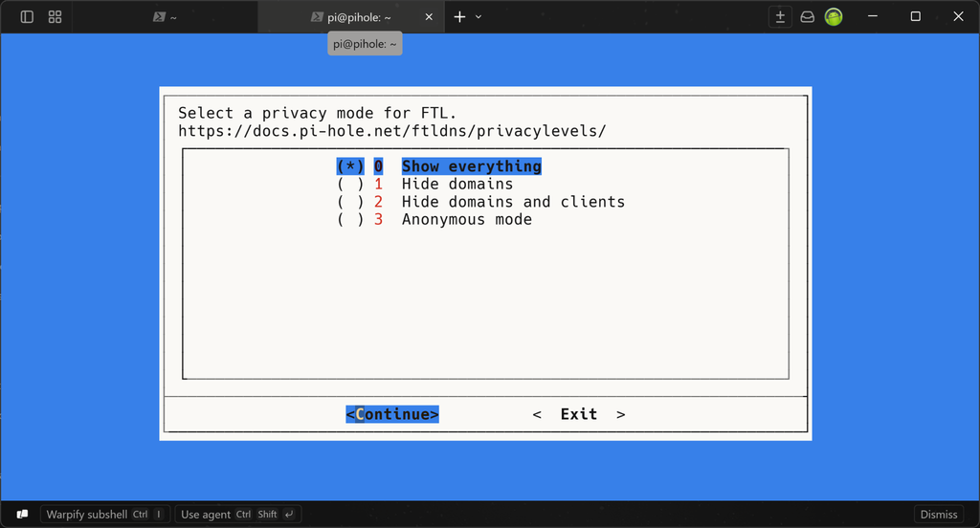Open a new tab with plus

coord(459,17)
